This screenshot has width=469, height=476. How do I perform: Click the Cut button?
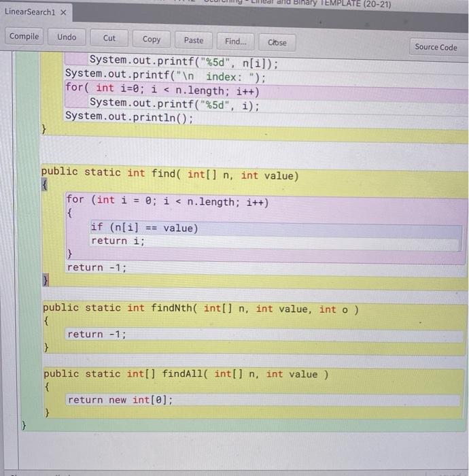109,38
